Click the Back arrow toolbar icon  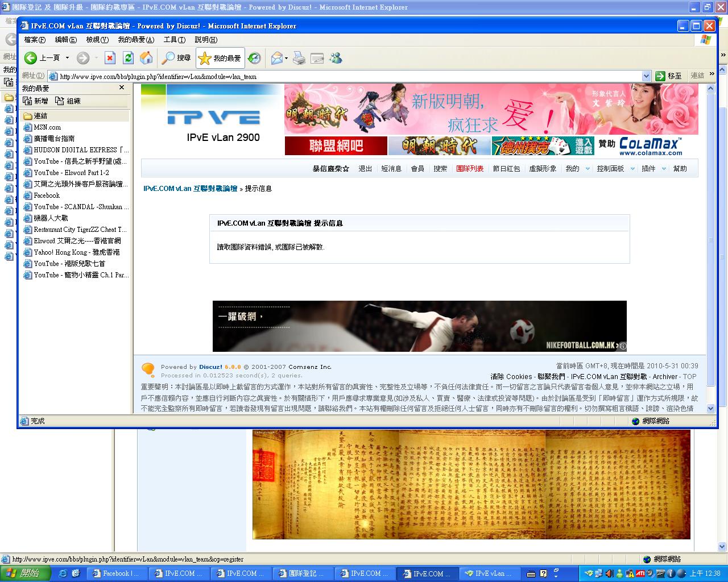(31, 58)
